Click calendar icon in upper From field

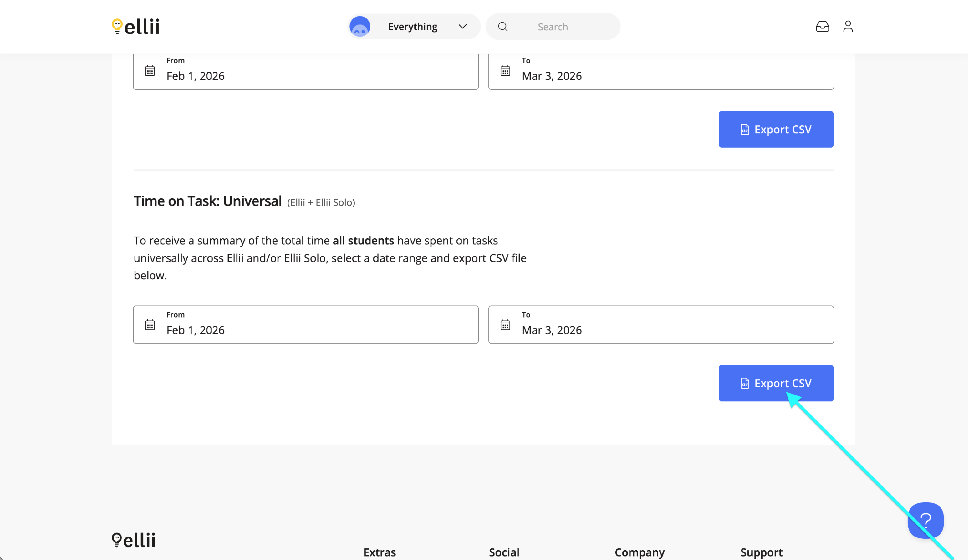click(x=150, y=71)
